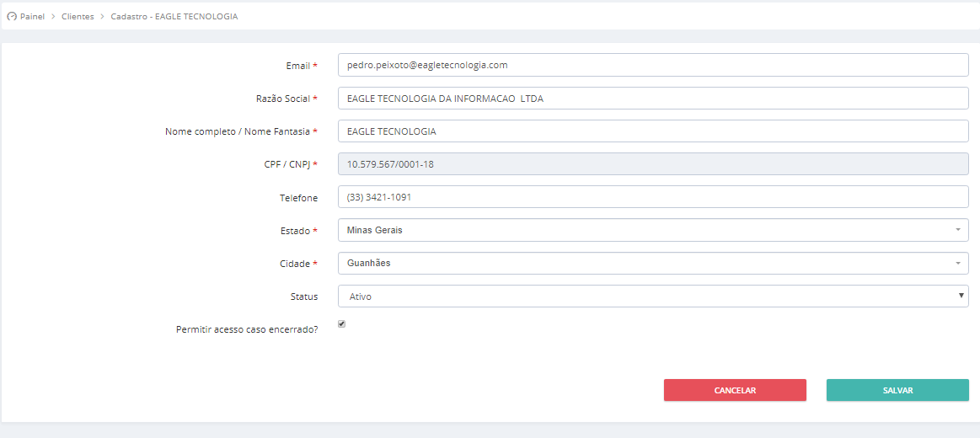Screen dimensions: 980x438
Task: Select the Telefone input field
Action: coord(653,197)
